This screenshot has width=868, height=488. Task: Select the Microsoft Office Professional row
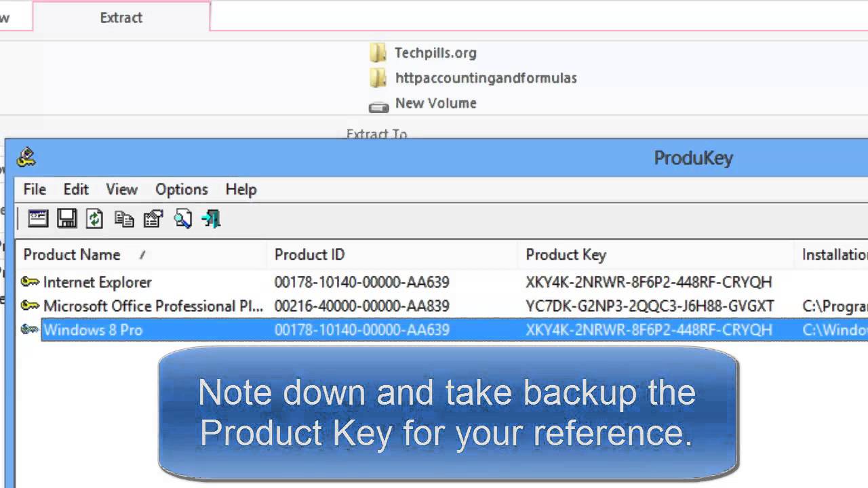pos(153,306)
